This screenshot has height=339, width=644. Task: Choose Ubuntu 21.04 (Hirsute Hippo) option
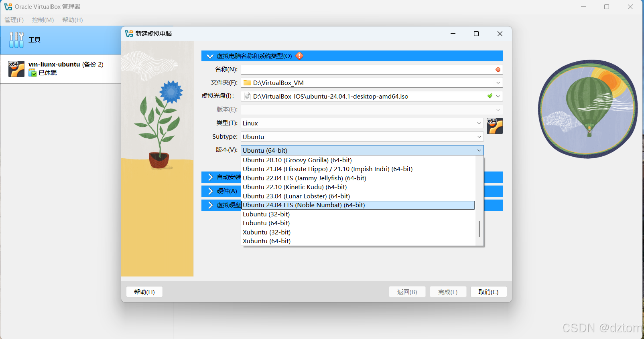coord(358,169)
